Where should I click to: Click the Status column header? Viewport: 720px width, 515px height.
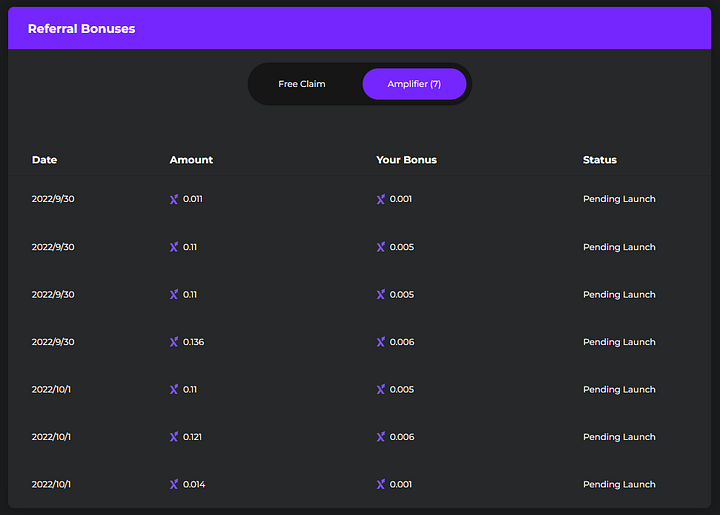[600, 160]
